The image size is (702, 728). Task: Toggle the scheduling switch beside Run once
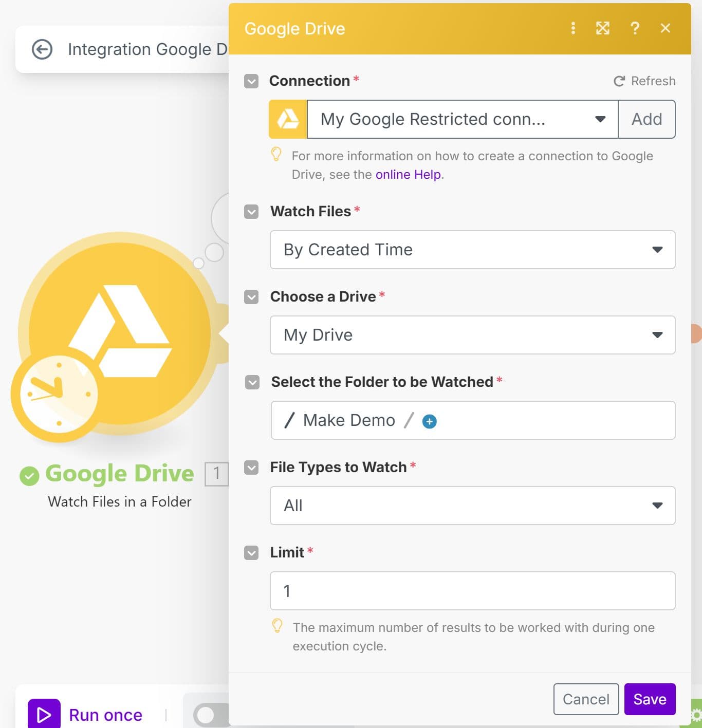(x=211, y=715)
